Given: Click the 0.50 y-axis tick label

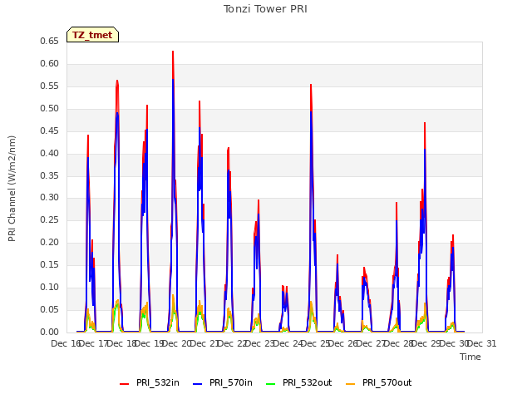Looking at the screenshot, I should [50, 108].
